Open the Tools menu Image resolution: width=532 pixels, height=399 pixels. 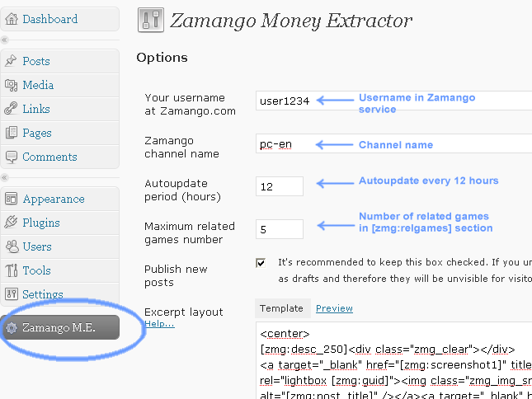pyautogui.click(x=59, y=270)
